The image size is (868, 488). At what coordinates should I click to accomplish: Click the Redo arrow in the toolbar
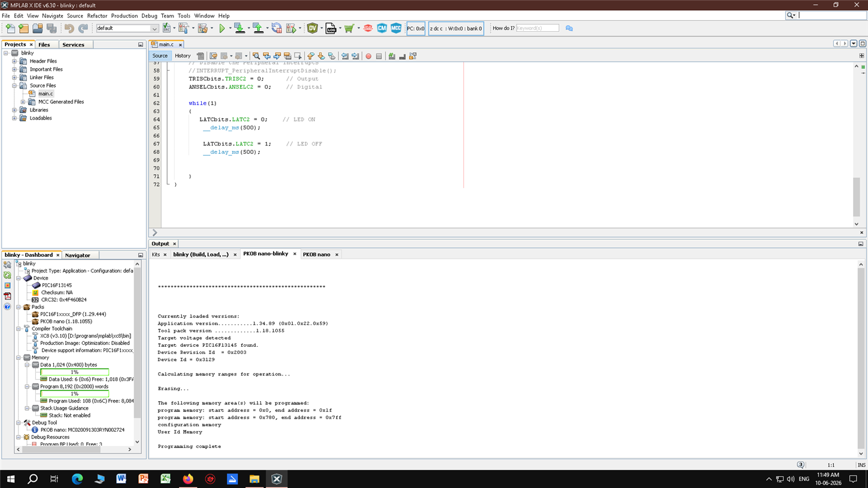pyautogui.click(x=83, y=28)
